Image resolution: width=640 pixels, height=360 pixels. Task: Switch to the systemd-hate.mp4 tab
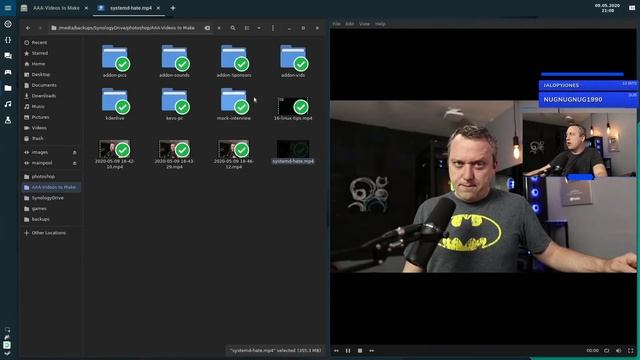(x=131, y=8)
